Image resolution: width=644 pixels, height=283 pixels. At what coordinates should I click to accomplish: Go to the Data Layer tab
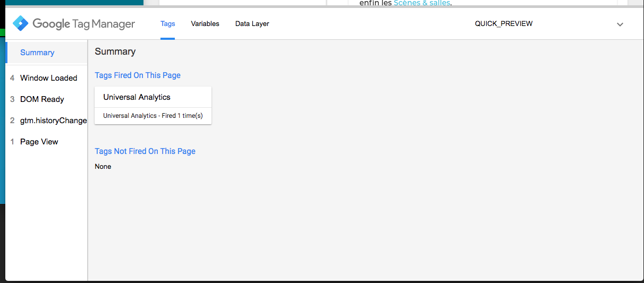[252, 24]
